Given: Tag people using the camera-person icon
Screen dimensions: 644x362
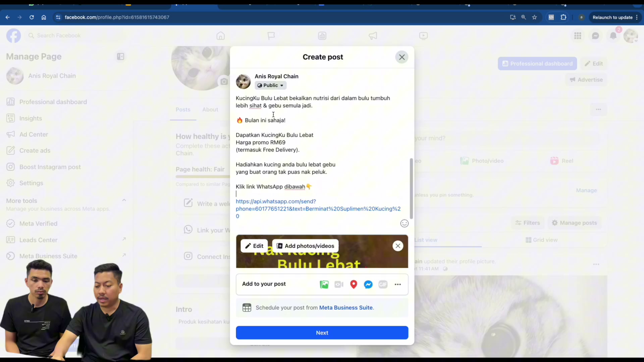Looking at the screenshot, I should point(339,285).
